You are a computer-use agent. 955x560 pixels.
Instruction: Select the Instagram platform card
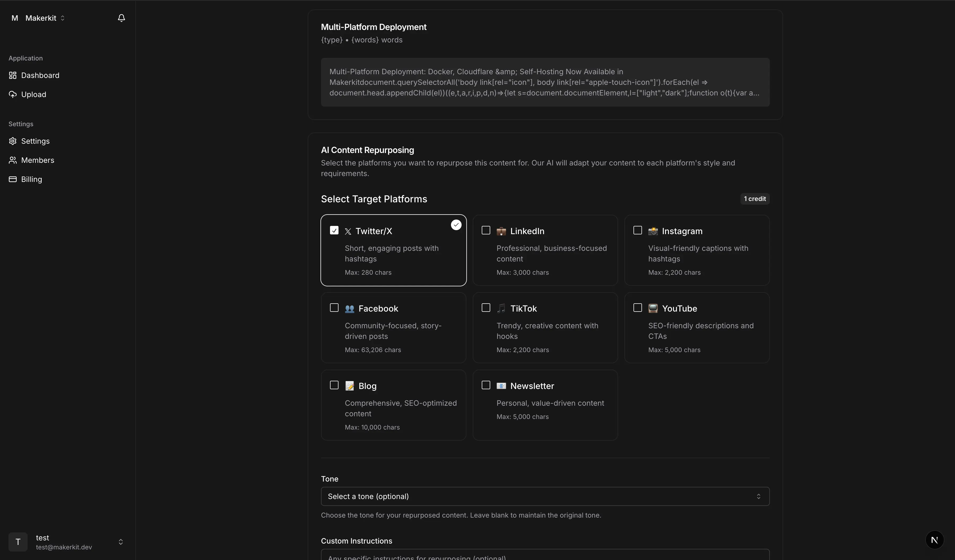[x=697, y=251]
